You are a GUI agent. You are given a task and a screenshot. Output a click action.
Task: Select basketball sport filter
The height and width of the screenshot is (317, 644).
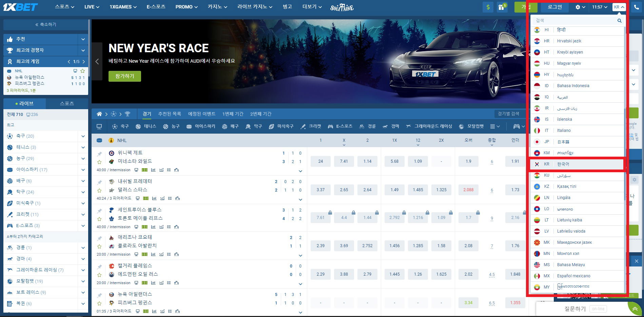pyautogui.click(x=171, y=126)
